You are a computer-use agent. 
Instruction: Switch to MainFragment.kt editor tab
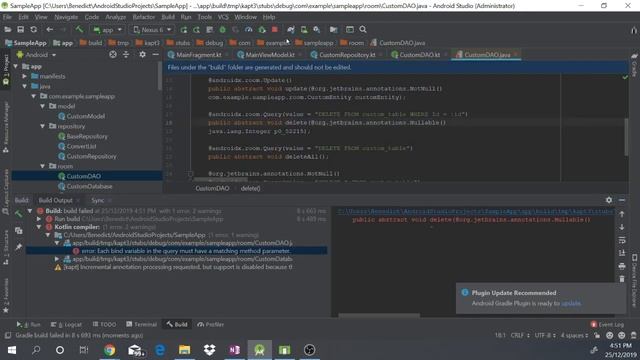pyautogui.click(x=198, y=55)
